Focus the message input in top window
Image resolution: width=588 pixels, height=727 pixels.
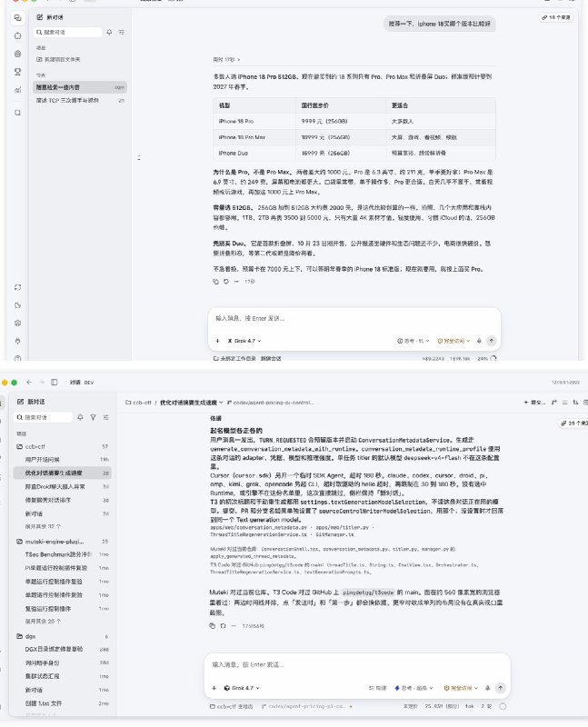coord(354,319)
